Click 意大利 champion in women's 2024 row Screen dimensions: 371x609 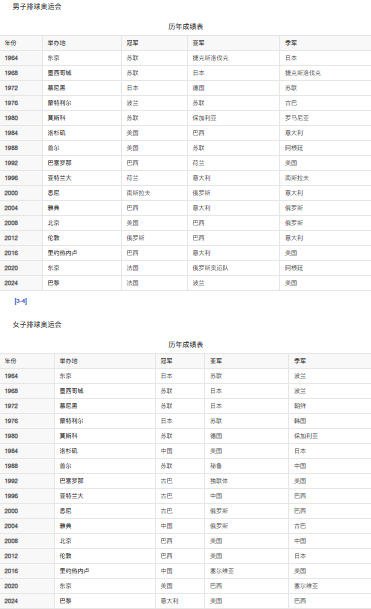coord(170,601)
